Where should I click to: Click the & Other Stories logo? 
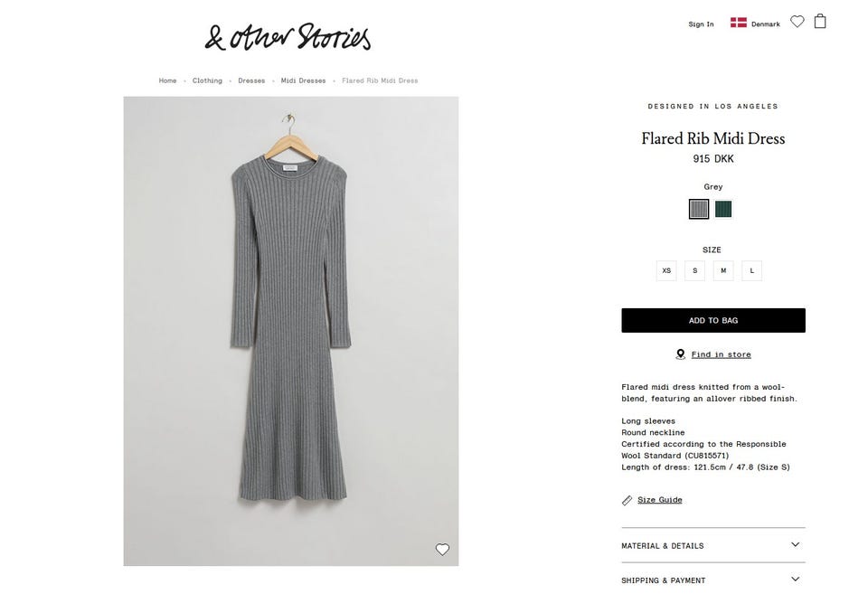[288, 37]
